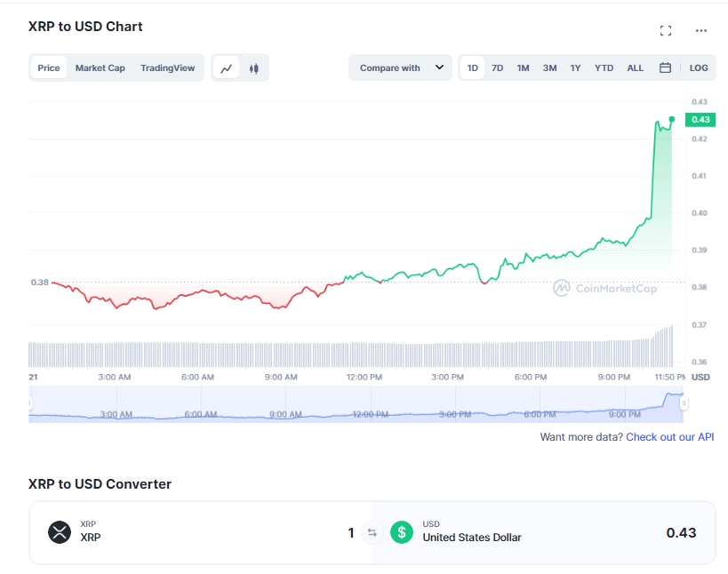Grab the right handle of range slider
The height and width of the screenshot is (574, 728).
click(684, 403)
